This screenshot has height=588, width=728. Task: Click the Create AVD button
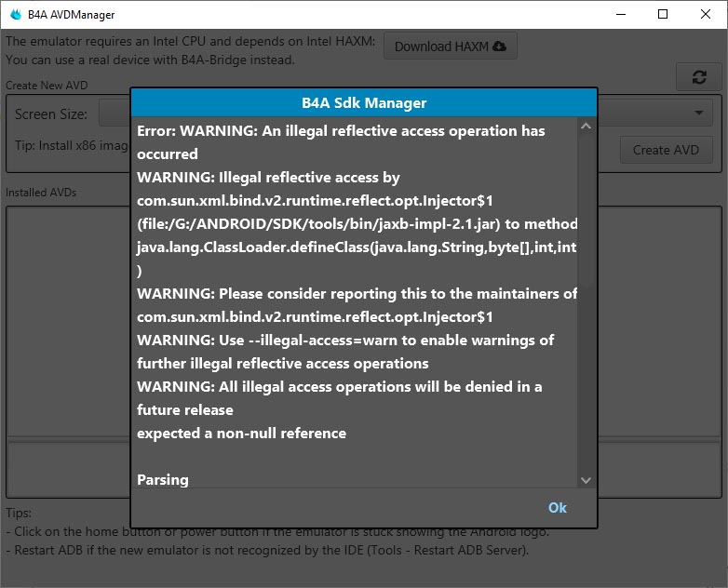tap(666, 150)
